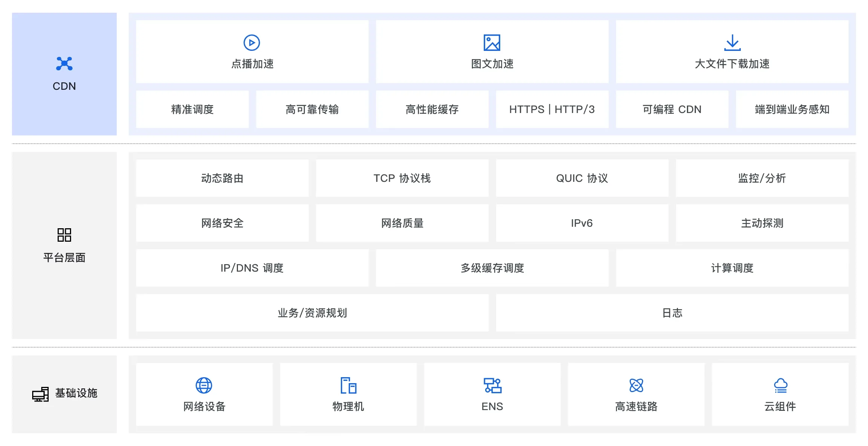The image size is (868, 446).
Task: Click the link icon above 高速链路
Action: pos(636,385)
